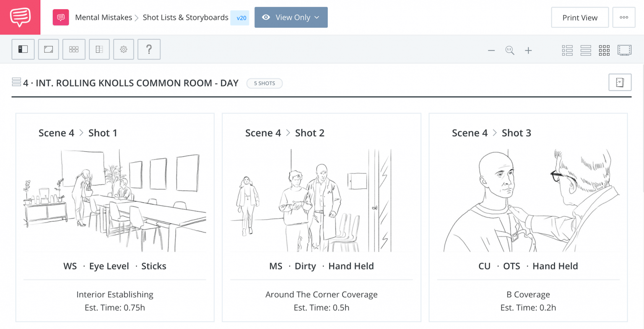Click the Print View button
Viewport: 644px width, 329px height.
point(580,18)
